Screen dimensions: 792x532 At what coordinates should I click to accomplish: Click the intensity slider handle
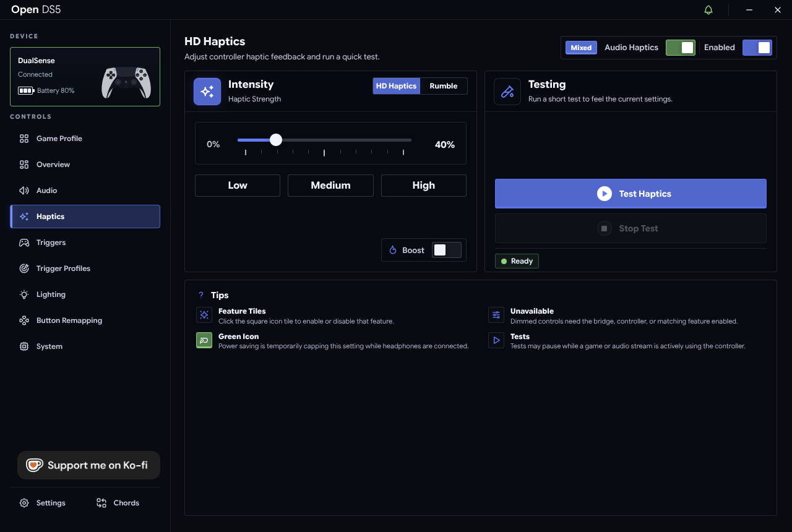(276, 140)
